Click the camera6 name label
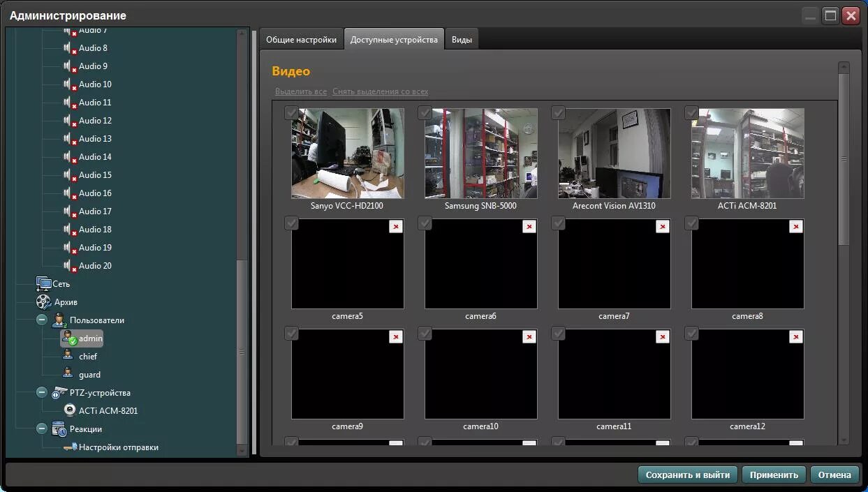The height and width of the screenshot is (492, 868). (480, 316)
